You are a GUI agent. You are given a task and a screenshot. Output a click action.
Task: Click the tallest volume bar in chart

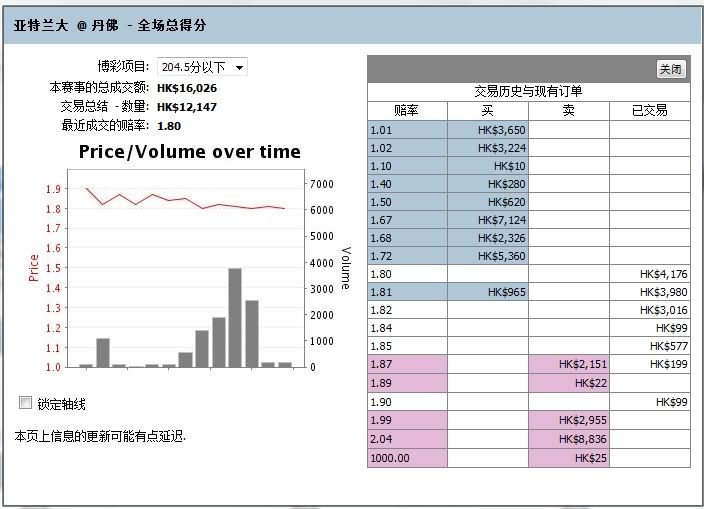coord(235,317)
